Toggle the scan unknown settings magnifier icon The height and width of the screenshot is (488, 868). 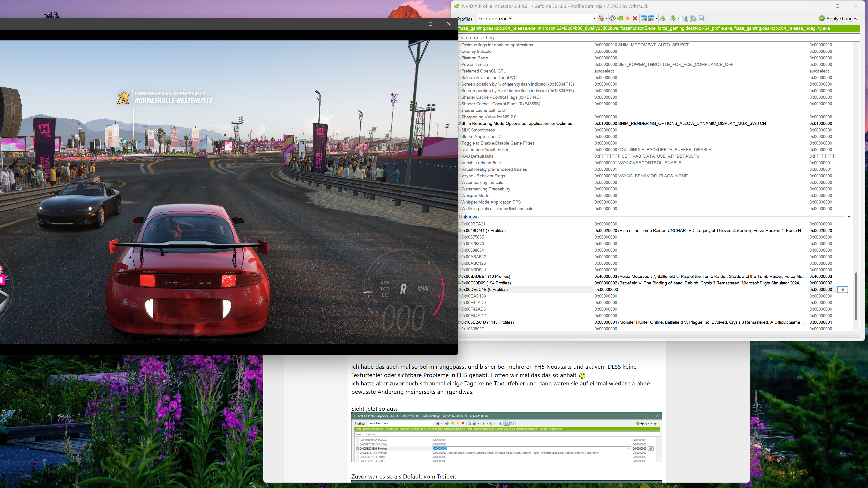point(693,19)
